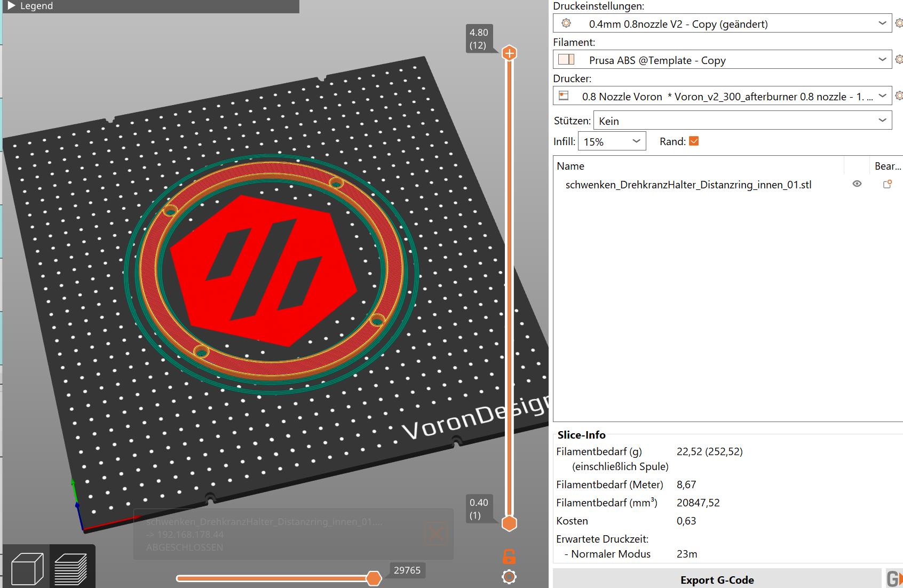Edit the filament settings gear icon

(x=899, y=59)
